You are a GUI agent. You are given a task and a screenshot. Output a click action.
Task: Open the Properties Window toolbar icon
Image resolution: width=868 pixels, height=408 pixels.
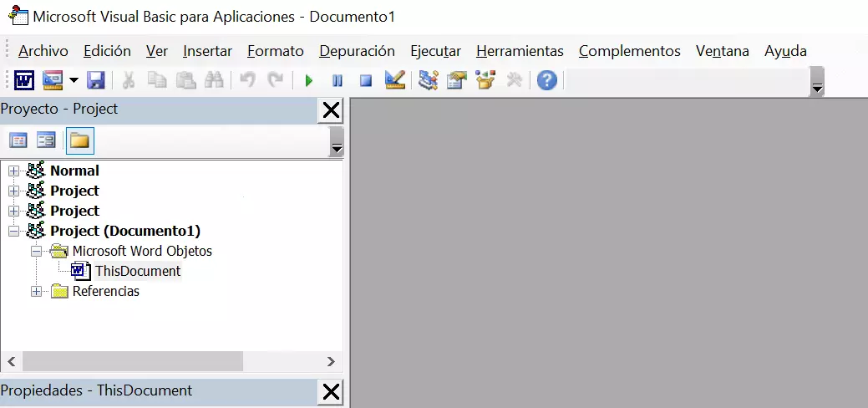pyautogui.click(x=457, y=81)
